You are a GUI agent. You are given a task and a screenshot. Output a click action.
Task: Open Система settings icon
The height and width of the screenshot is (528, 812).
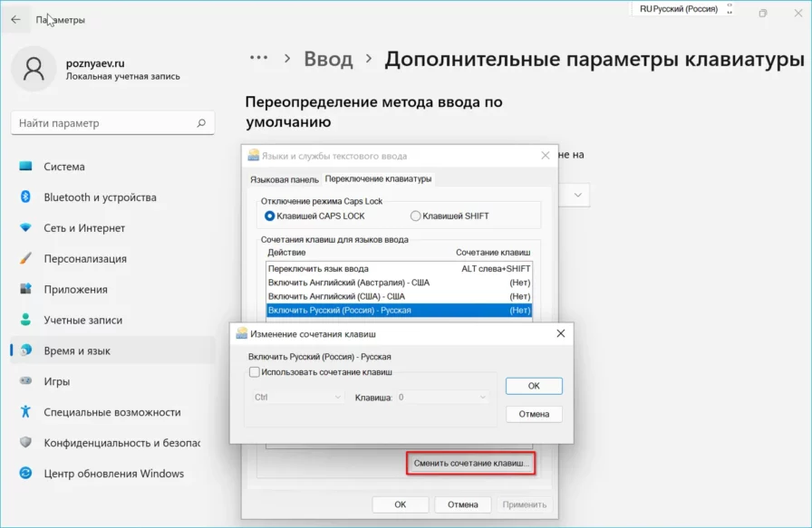click(x=25, y=166)
